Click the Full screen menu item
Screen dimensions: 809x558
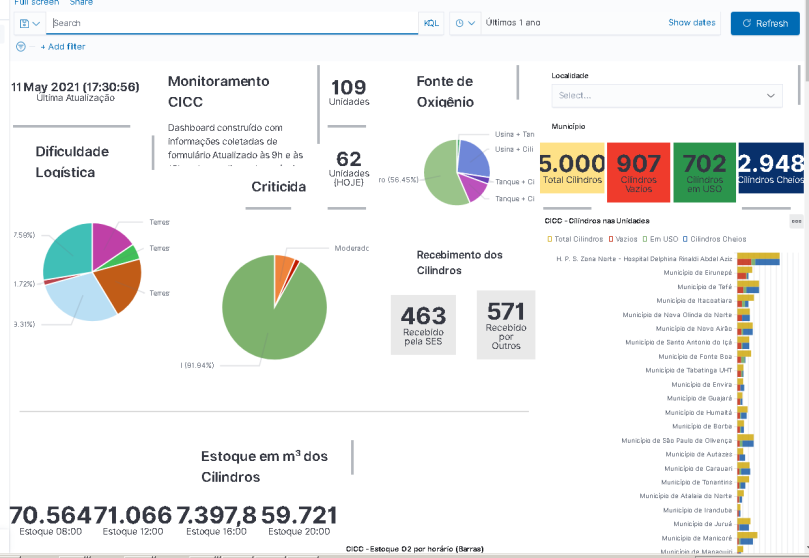[x=37, y=2]
